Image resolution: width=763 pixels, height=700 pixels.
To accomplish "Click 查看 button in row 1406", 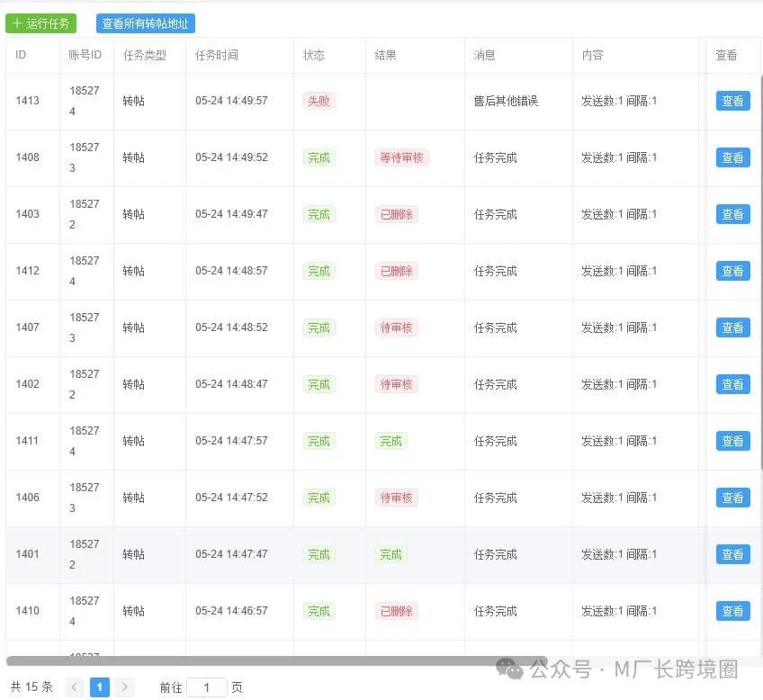I will coord(732,498).
